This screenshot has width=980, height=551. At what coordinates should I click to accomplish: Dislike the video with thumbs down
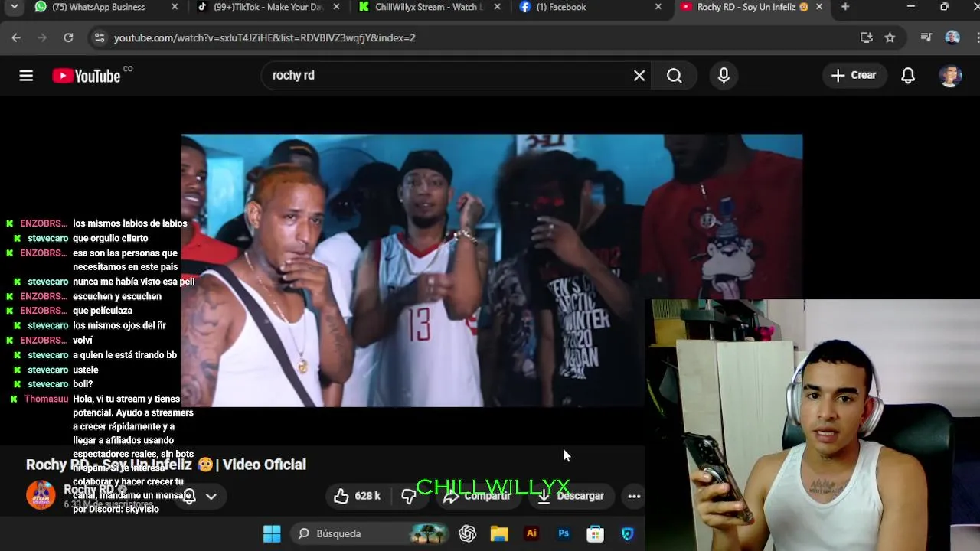[409, 496]
